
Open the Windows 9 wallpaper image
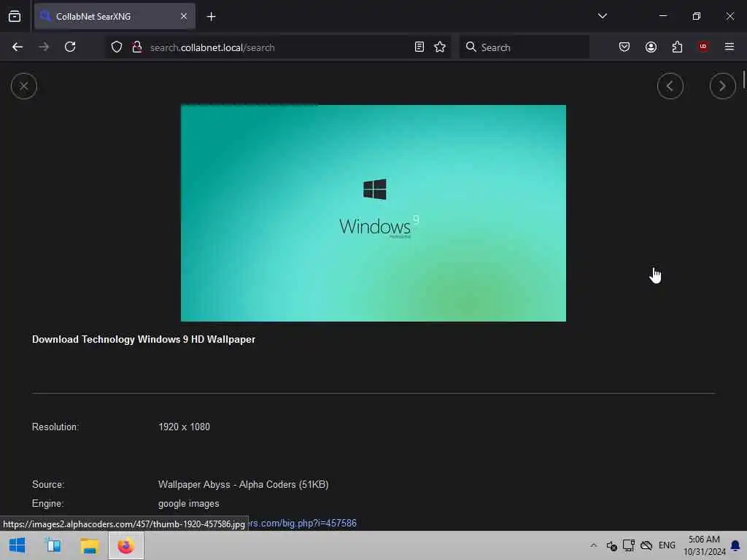[x=373, y=214]
